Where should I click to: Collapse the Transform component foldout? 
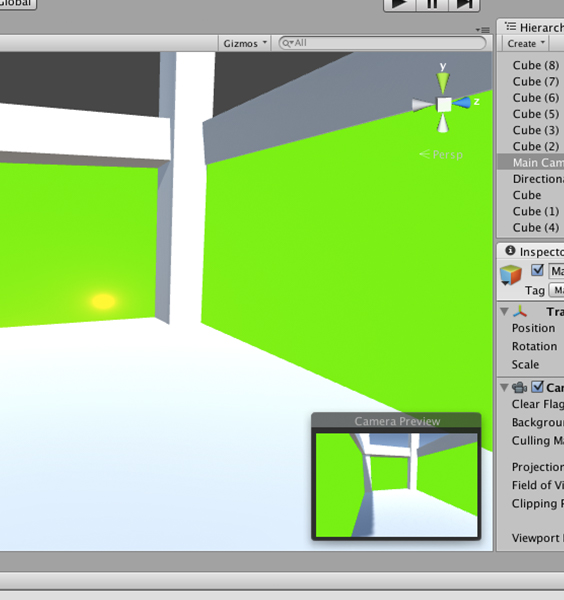pyautogui.click(x=505, y=311)
